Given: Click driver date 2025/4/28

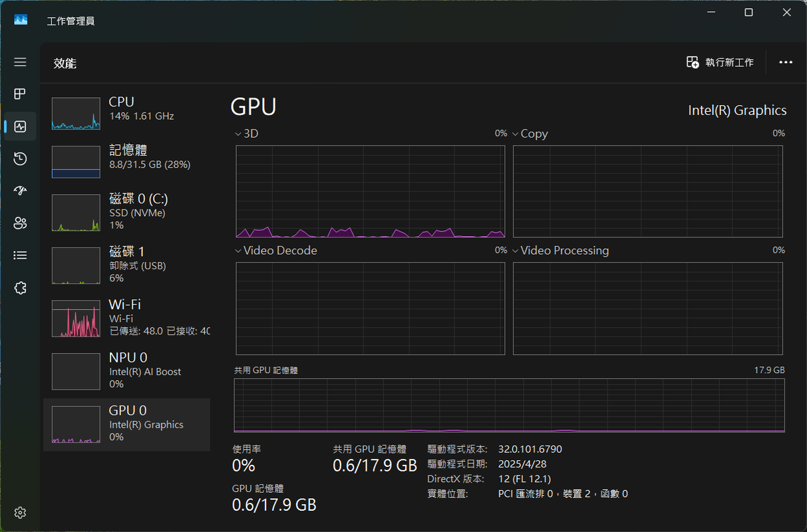Looking at the screenshot, I should 522,464.
